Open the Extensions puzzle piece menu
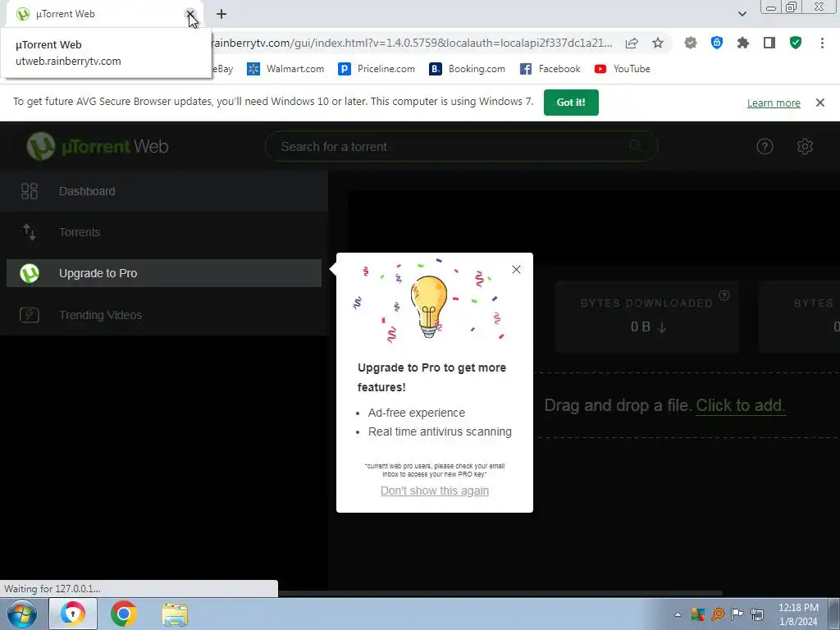This screenshot has height=630, width=840. pyautogui.click(x=743, y=43)
